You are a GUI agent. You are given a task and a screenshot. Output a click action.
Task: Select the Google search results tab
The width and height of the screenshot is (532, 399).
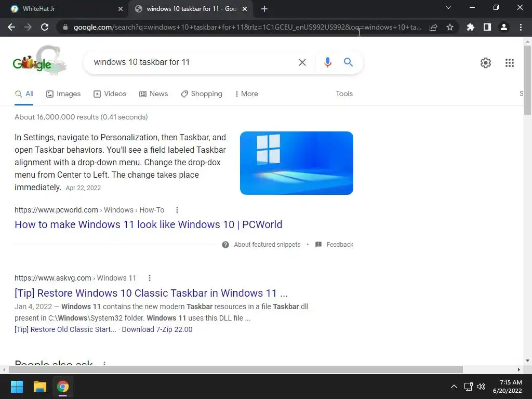pyautogui.click(x=191, y=9)
